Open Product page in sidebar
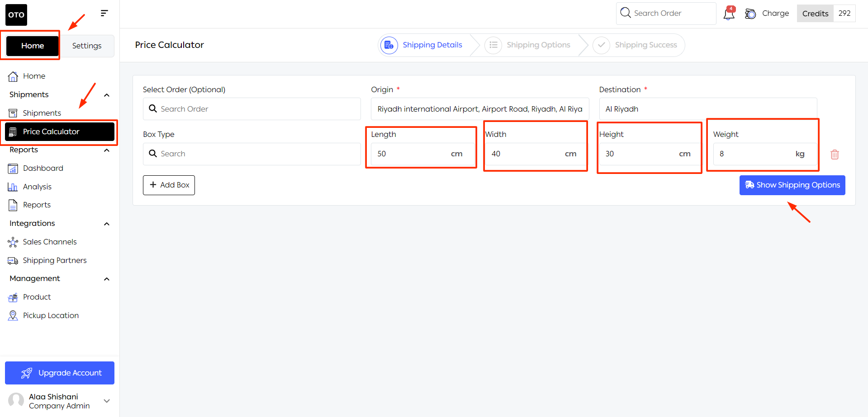This screenshot has width=868, height=417. point(37,297)
